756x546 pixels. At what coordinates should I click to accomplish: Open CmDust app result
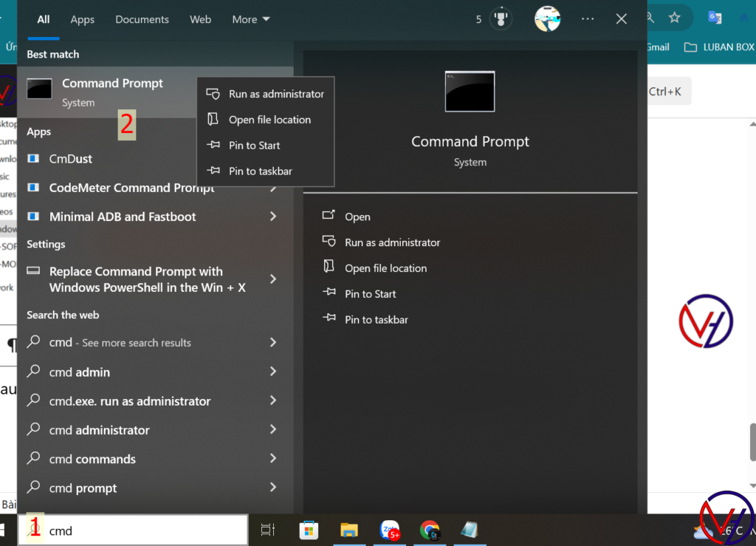coord(71,159)
